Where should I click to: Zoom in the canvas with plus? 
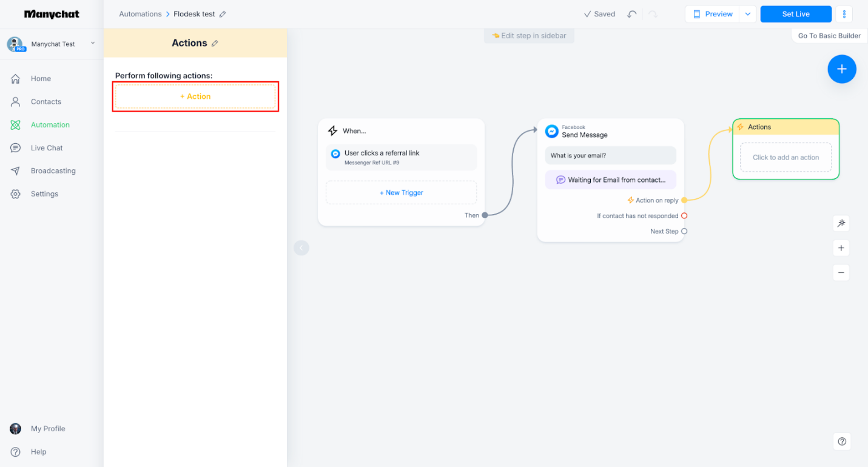[x=841, y=248]
